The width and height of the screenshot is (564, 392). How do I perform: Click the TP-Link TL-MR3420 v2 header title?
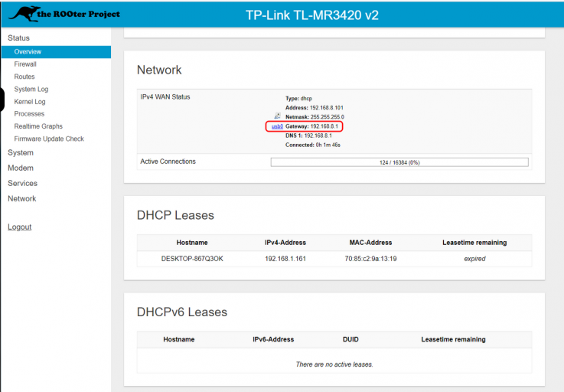pyautogui.click(x=312, y=15)
